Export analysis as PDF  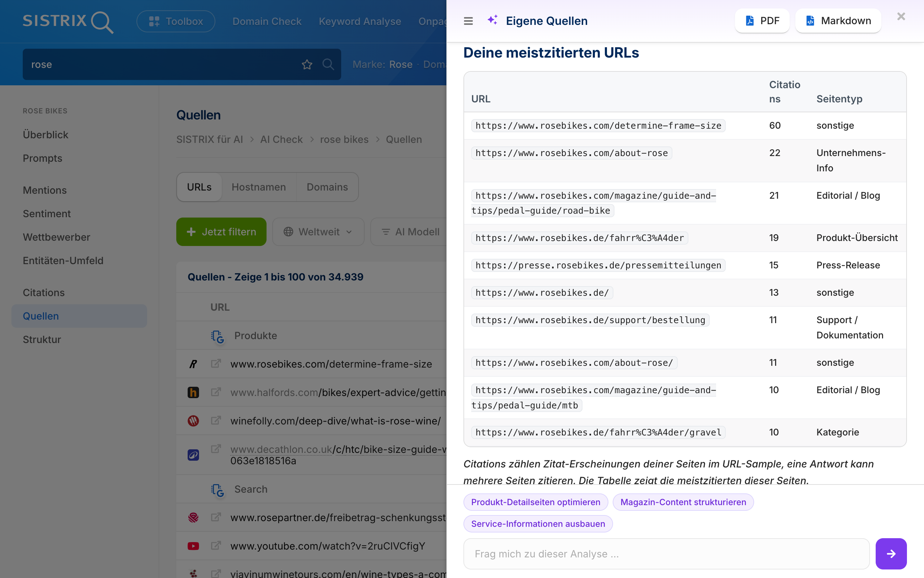(762, 21)
